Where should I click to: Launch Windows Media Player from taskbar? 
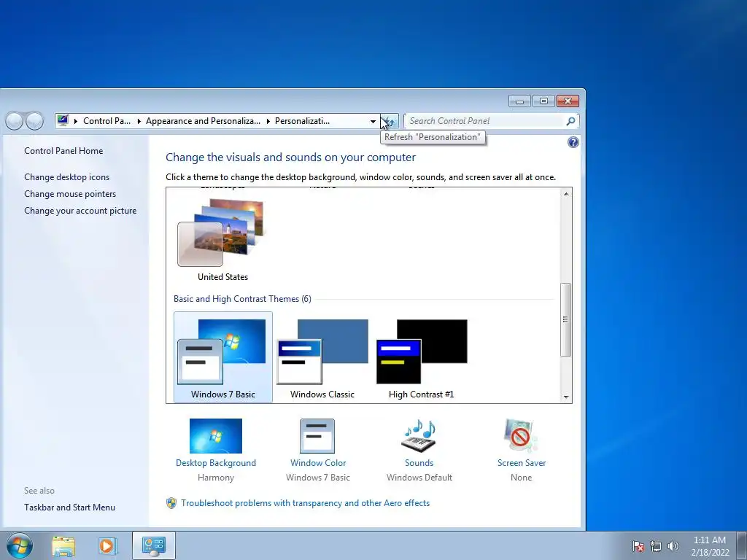[108, 545]
